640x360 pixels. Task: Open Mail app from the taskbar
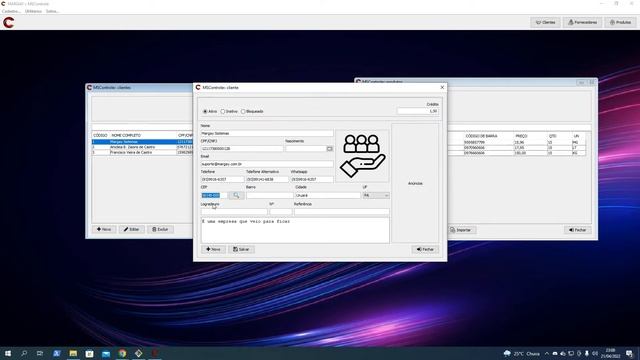click(x=106, y=353)
